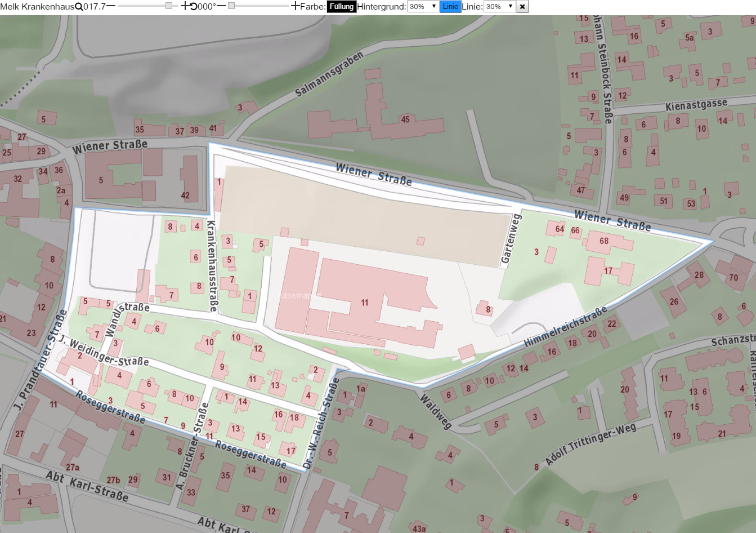Image resolution: width=756 pixels, height=533 pixels.
Task: Click building 11 on the map
Action: point(364,303)
